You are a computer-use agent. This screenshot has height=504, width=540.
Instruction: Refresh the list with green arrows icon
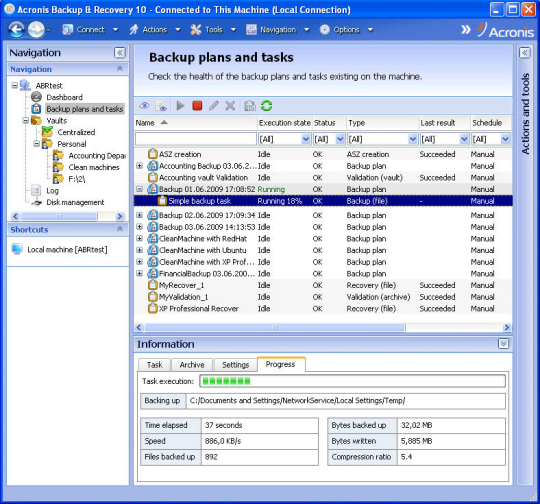tap(267, 106)
